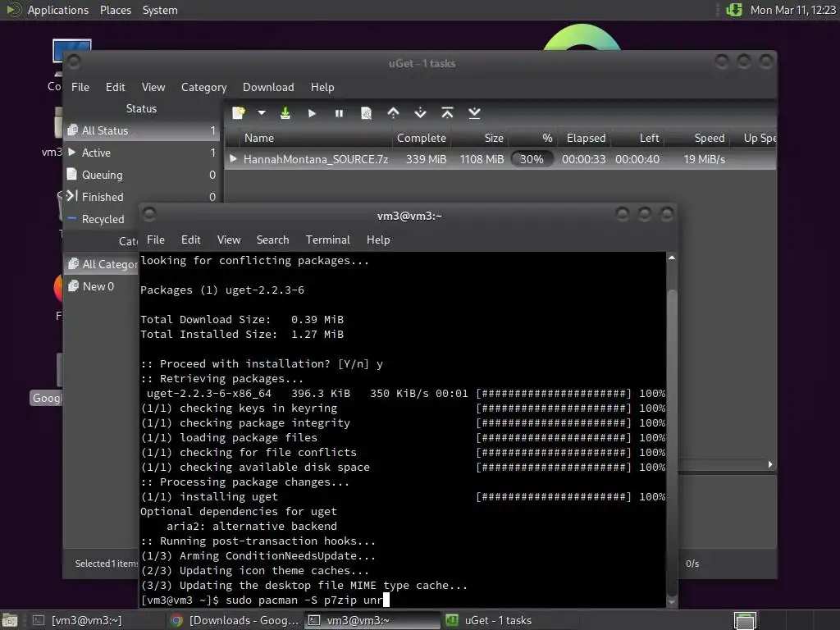
Task: Click the terminal window menu button at top-left
Action: pyautogui.click(x=149, y=215)
